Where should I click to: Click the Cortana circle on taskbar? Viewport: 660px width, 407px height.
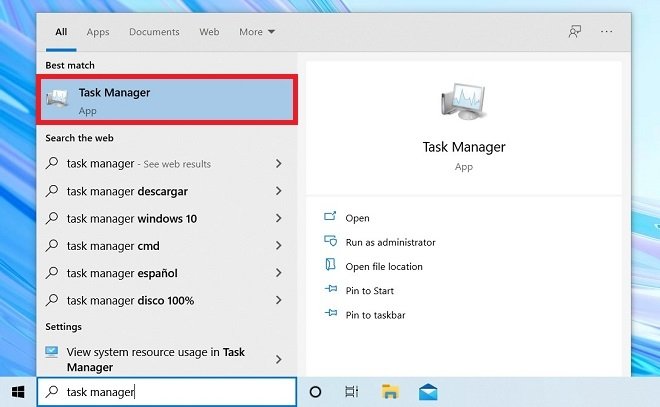[x=315, y=392]
